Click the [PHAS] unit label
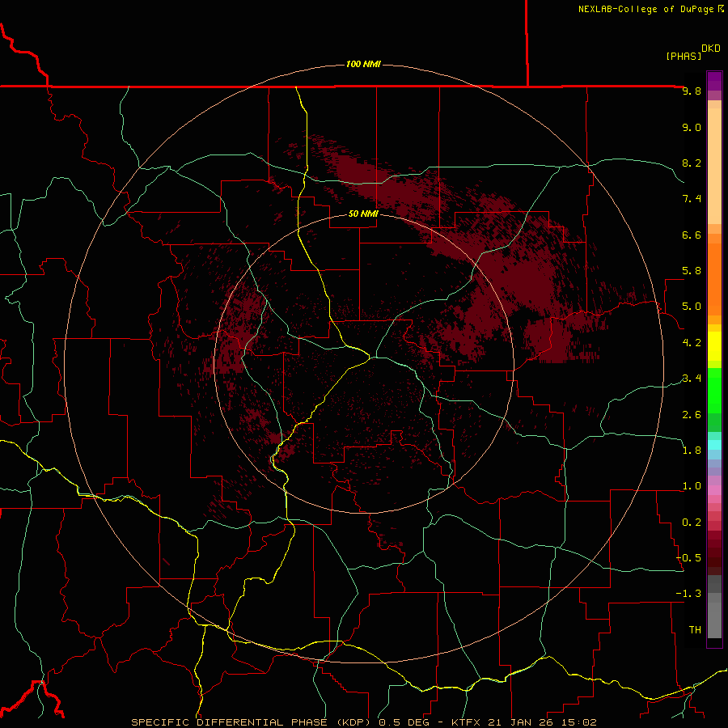The width and height of the screenshot is (728, 728). point(684,57)
